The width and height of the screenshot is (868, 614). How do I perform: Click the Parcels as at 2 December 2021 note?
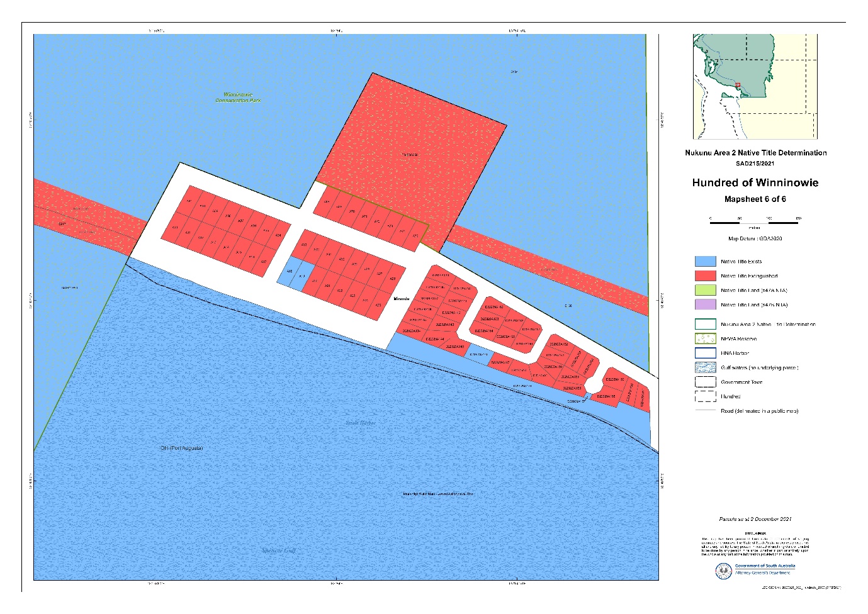(755, 519)
